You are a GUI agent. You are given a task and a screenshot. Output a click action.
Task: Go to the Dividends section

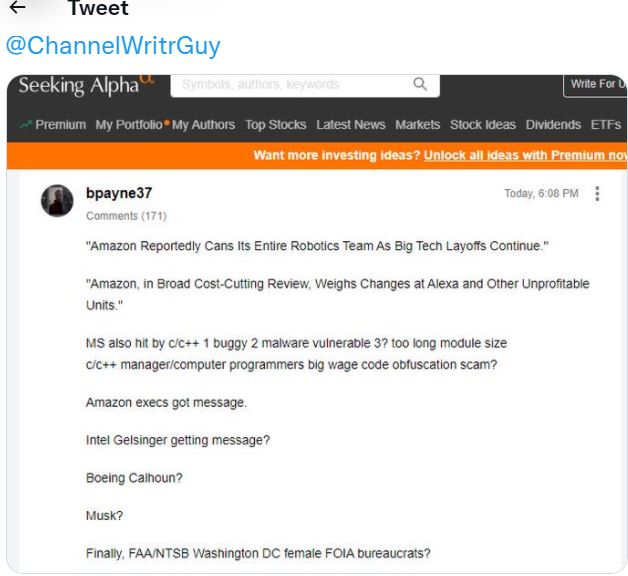[553, 125]
